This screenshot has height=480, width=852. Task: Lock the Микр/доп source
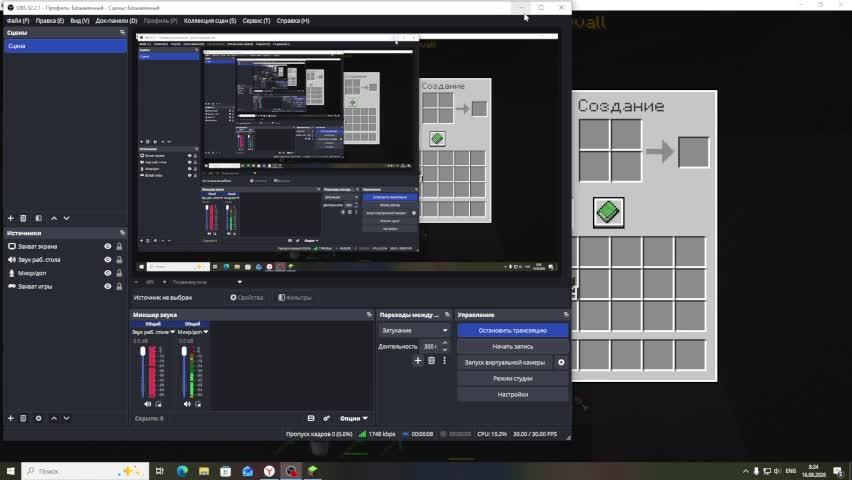(119, 273)
